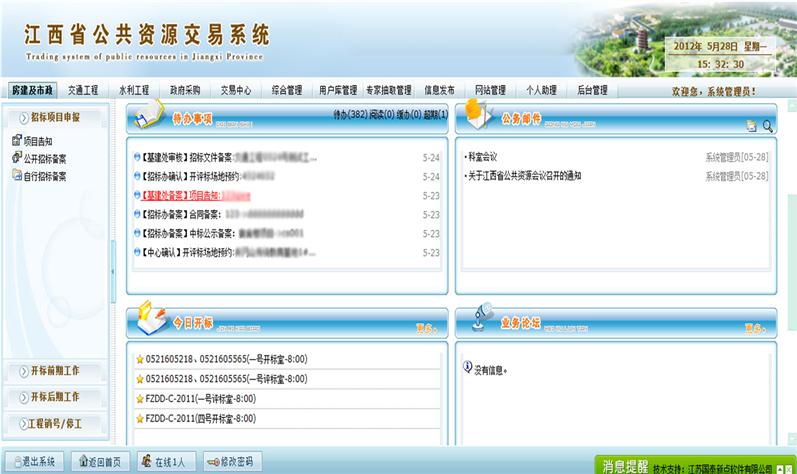Click the 退出系统 button

click(x=35, y=461)
